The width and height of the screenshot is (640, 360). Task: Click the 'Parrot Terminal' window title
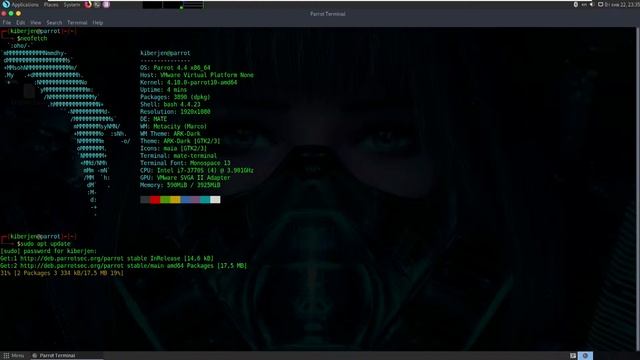328,14
